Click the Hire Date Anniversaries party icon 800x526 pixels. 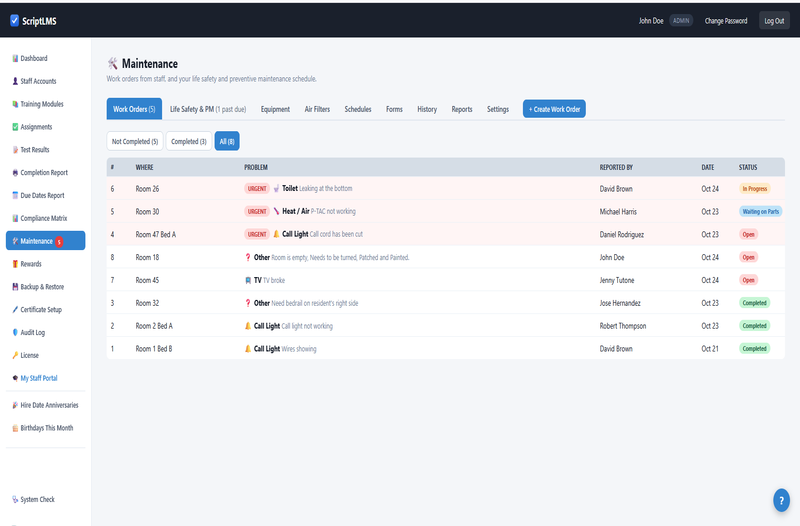15,405
